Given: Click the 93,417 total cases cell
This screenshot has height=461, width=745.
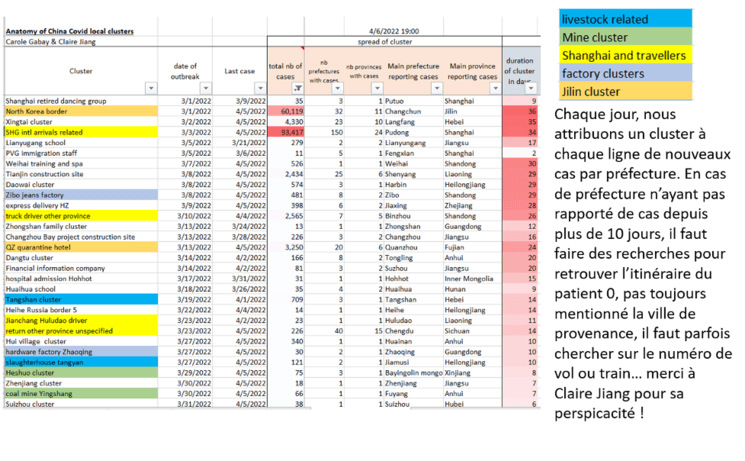Looking at the screenshot, I should pyautogui.click(x=290, y=131).
